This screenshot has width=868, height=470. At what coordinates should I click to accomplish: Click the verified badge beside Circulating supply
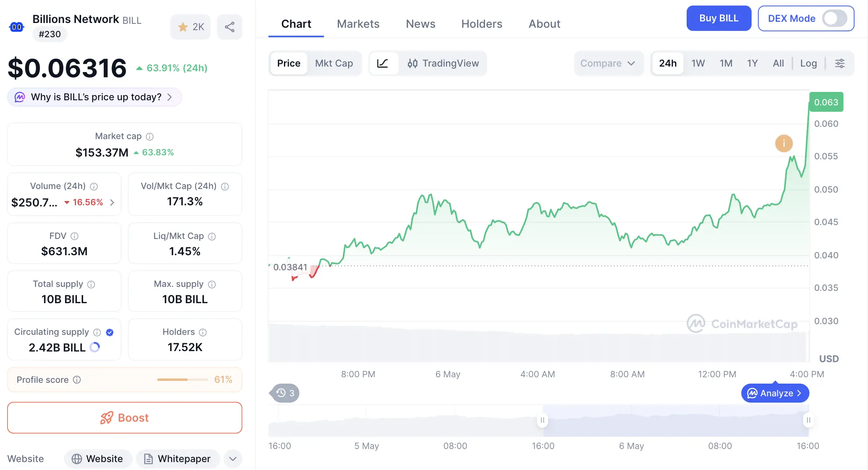[x=110, y=332]
